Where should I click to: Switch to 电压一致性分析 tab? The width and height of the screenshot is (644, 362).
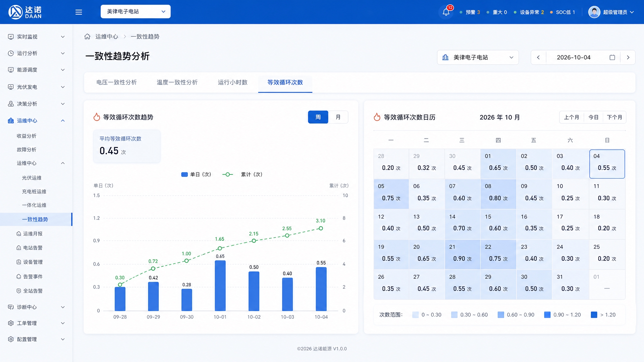pyautogui.click(x=116, y=82)
